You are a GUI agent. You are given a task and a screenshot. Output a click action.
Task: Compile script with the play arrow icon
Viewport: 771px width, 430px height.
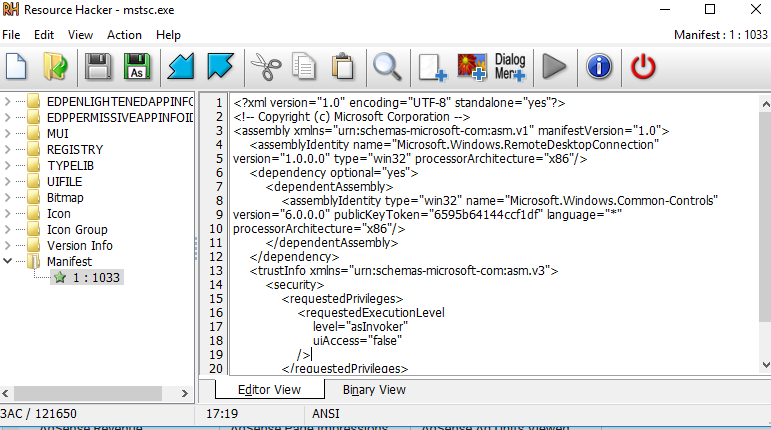pos(554,66)
